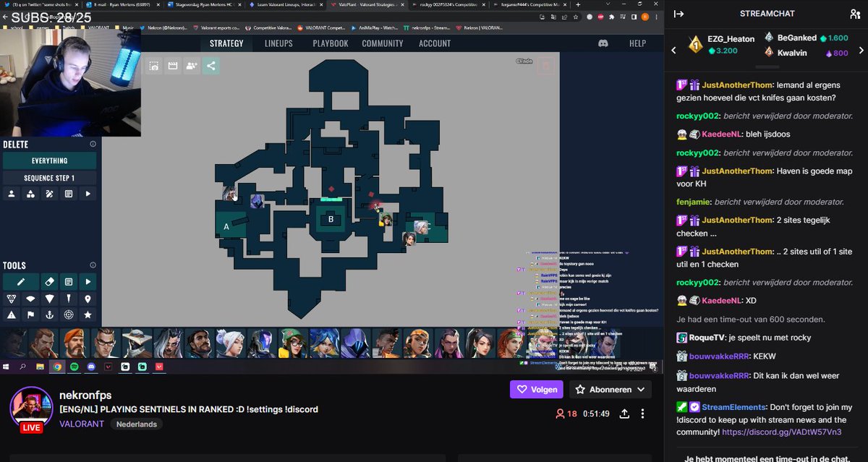Pick KAY/O from the agent bar

tap(261, 343)
